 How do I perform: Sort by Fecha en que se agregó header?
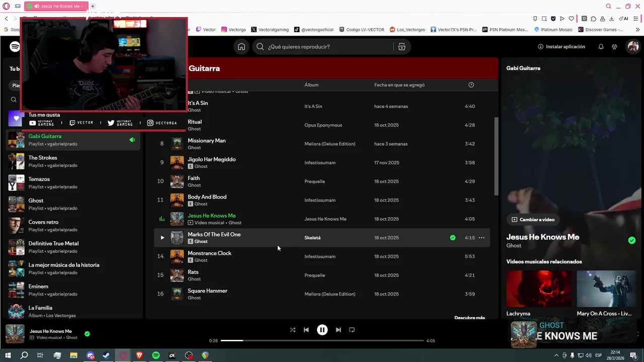[x=399, y=85]
